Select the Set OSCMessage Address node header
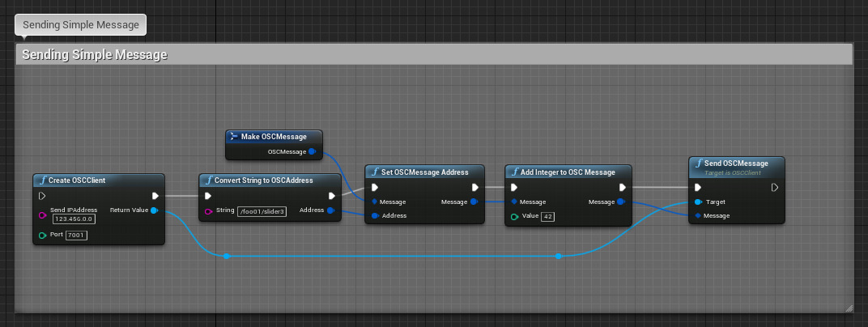Screen dimensions: 868x327 (x=424, y=172)
